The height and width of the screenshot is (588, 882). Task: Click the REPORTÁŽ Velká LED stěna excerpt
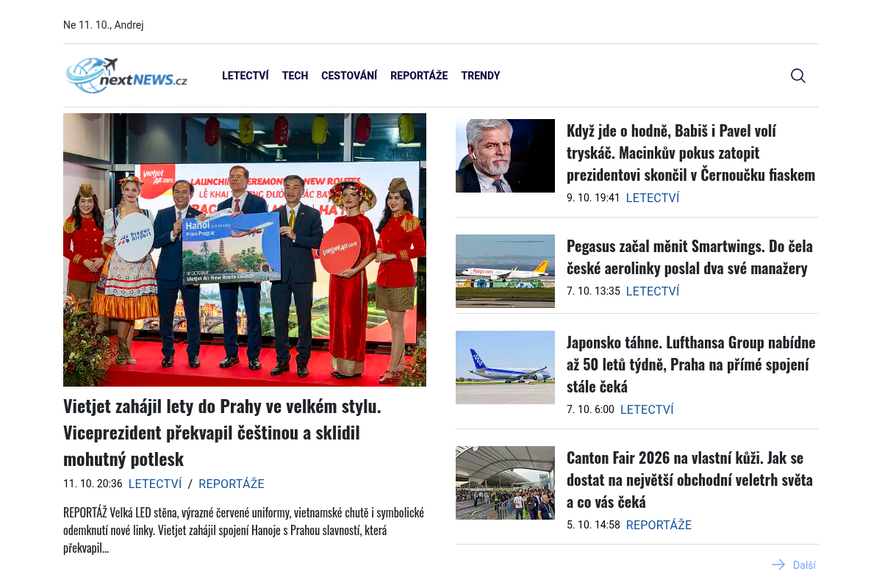[244, 530]
